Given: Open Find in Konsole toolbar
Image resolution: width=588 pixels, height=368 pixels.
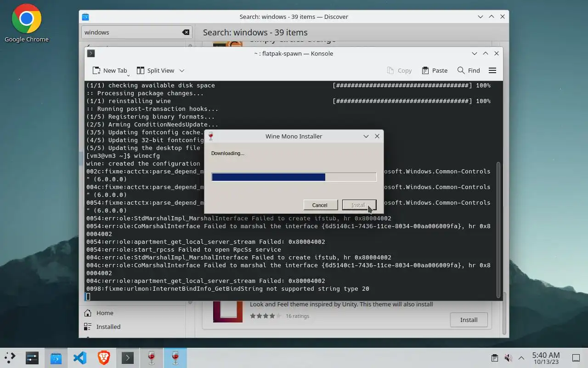Looking at the screenshot, I should pyautogui.click(x=469, y=70).
